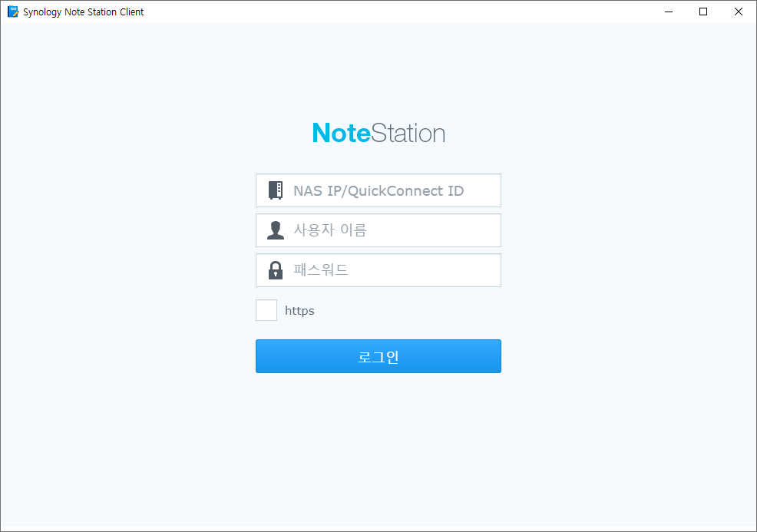Image resolution: width=757 pixels, height=532 pixels.
Task: Click the user silhouette icon
Action: (276, 230)
